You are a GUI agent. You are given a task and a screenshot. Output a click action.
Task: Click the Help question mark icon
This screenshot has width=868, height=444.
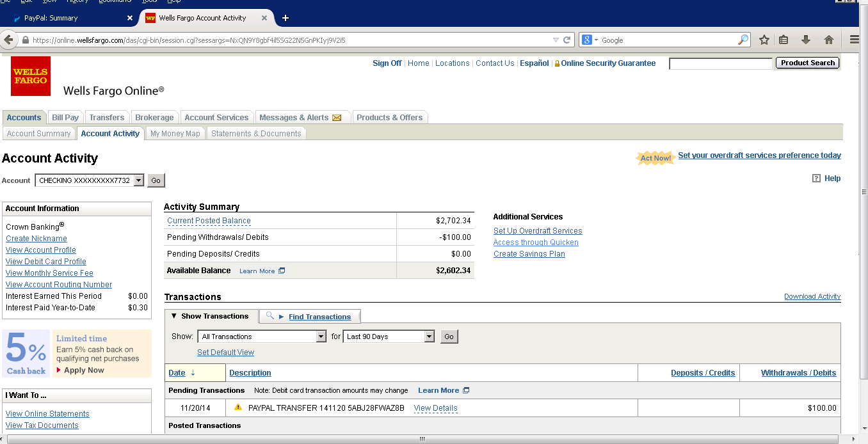point(816,178)
